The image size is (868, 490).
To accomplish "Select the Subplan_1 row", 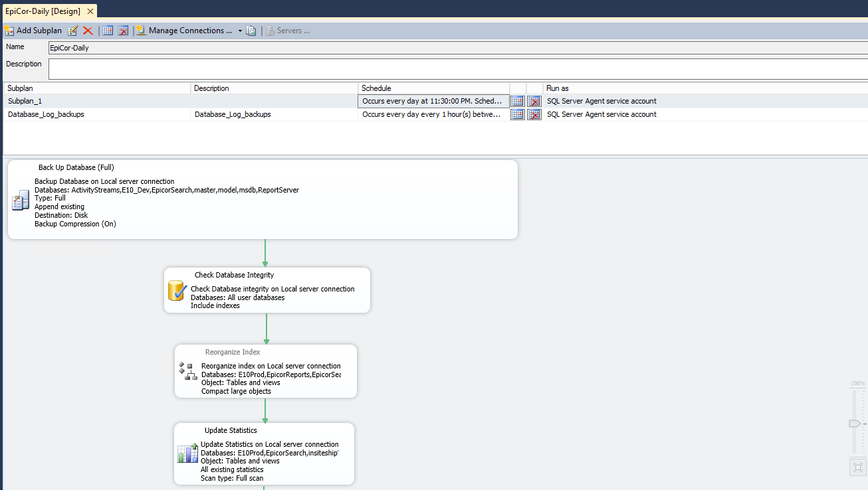I will [x=435, y=101].
